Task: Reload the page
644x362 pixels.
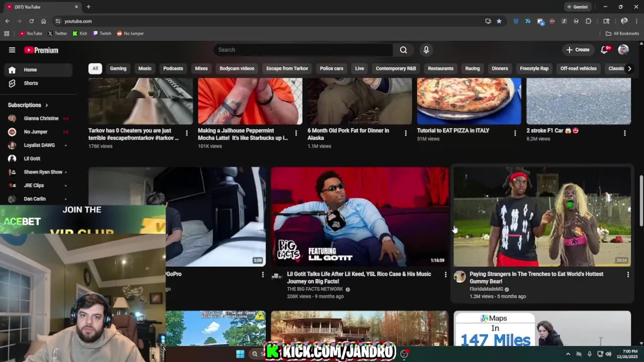Action: coord(31,21)
